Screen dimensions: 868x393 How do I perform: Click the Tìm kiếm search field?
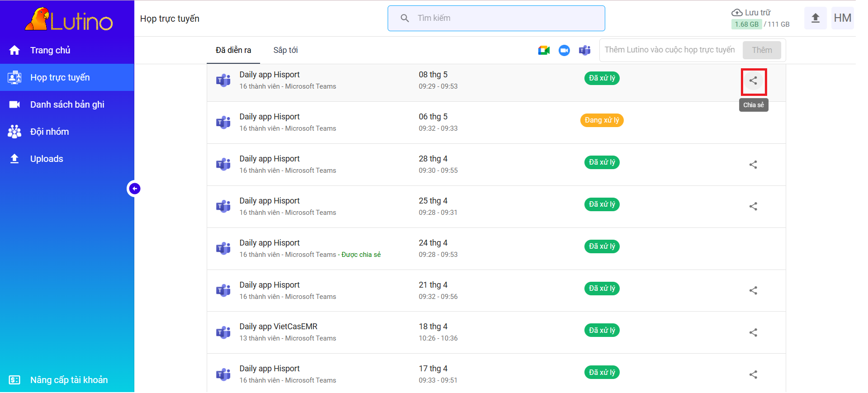[x=496, y=18]
